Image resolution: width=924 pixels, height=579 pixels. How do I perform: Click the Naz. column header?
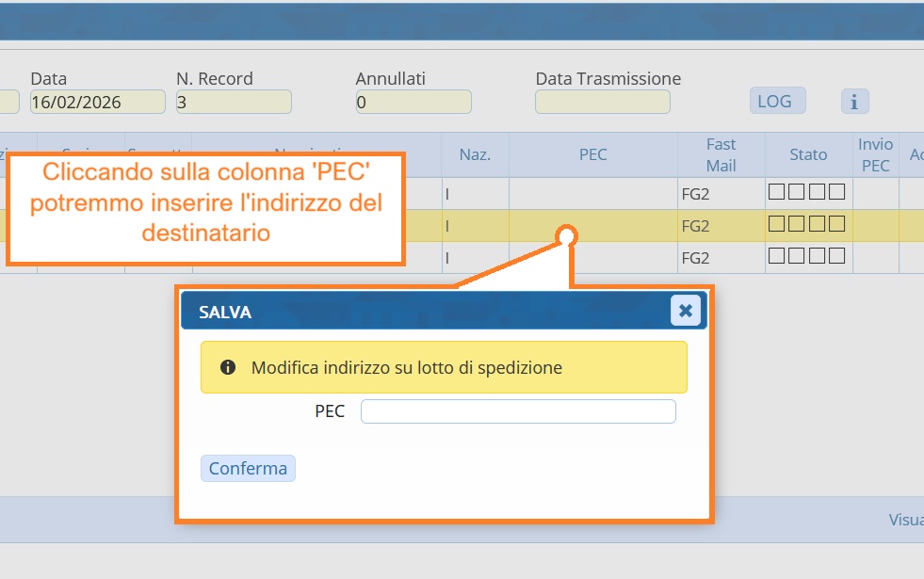[x=475, y=154]
